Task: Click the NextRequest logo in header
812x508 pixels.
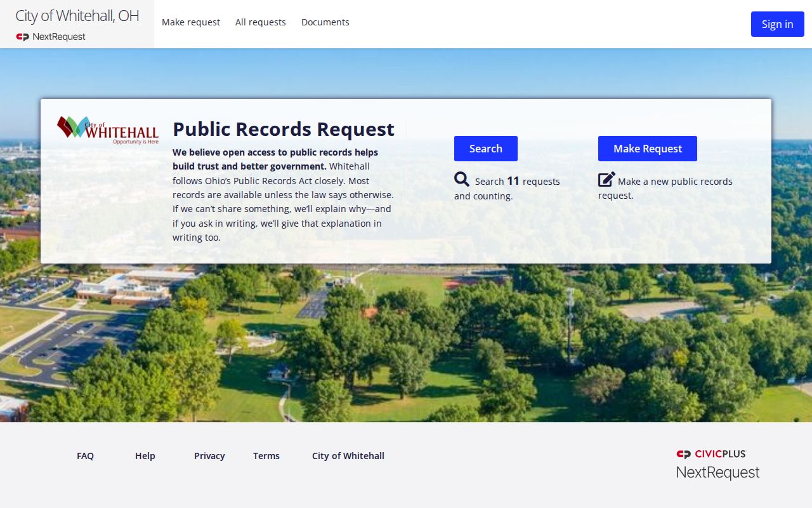Action: pos(51,37)
